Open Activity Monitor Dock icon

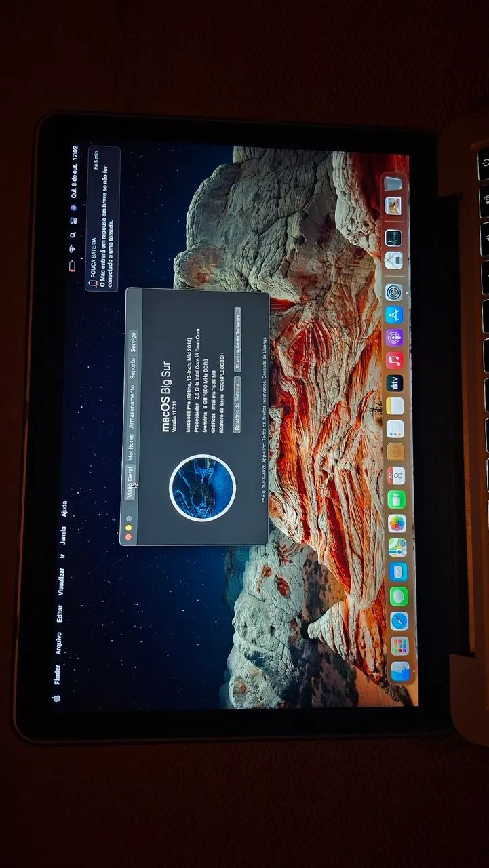393,238
